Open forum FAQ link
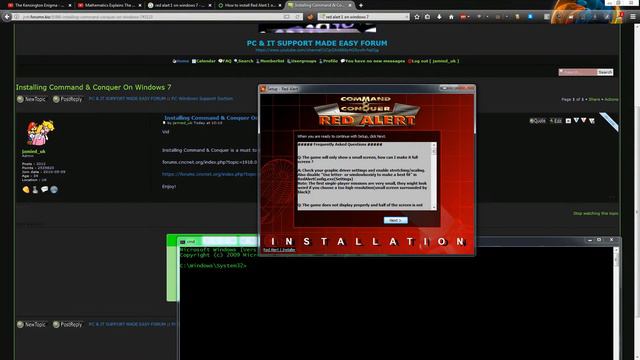 [x=225, y=61]
